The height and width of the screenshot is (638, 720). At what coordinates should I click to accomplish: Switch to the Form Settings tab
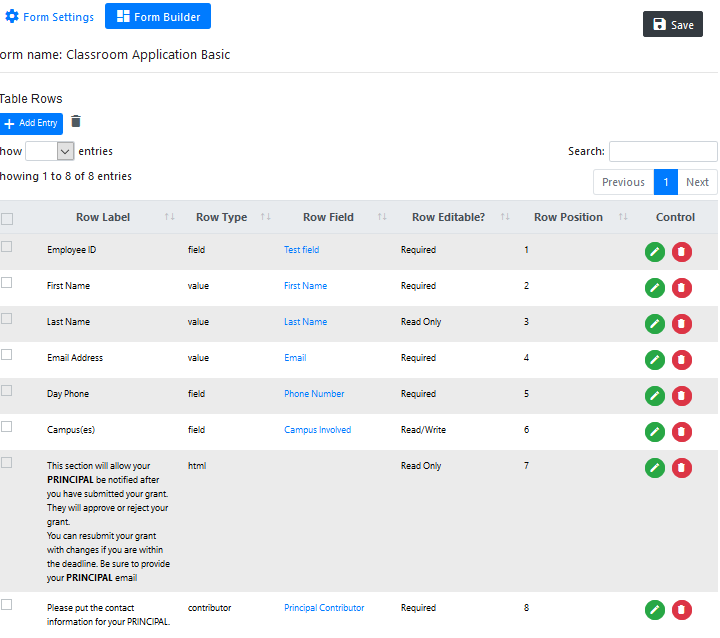tap(50, 17)
